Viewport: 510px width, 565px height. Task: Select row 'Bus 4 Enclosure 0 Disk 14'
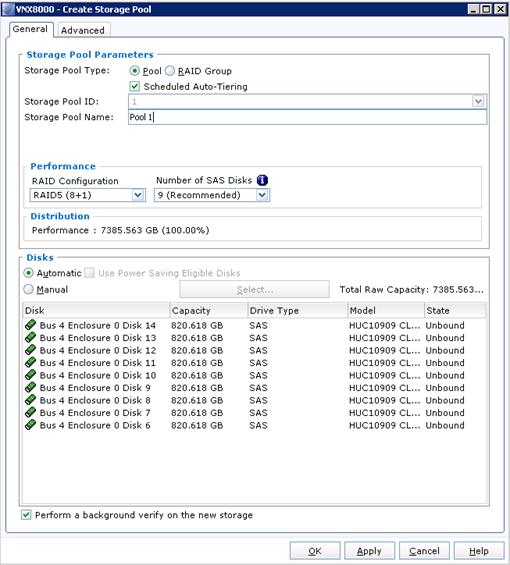point(254,325)
